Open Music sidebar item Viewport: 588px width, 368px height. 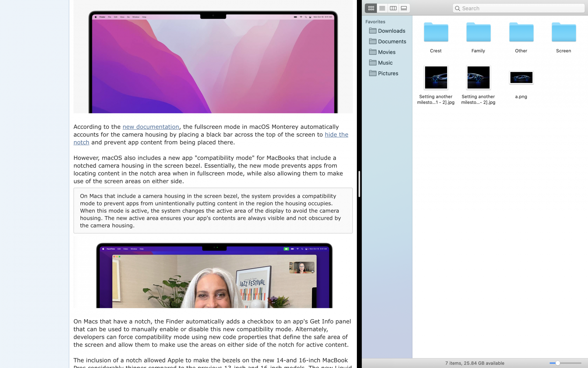click(385, 63)
